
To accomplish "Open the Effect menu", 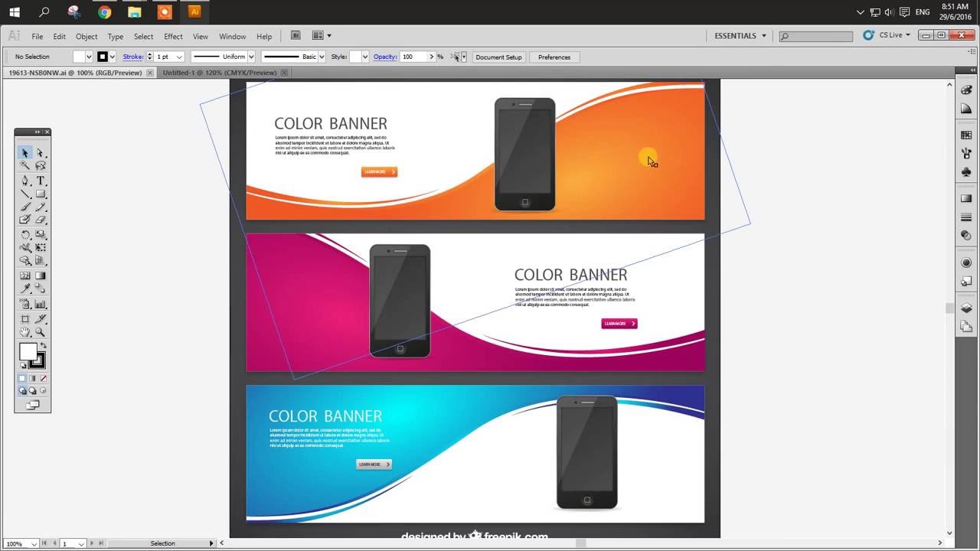I will [x=173, y=36].
